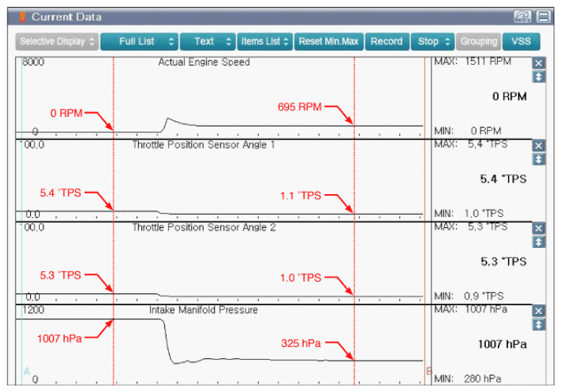Expand Throttle Position Sensor Angle 1 graph
This screenshot has width=561, height=392.
coord(538,160)
